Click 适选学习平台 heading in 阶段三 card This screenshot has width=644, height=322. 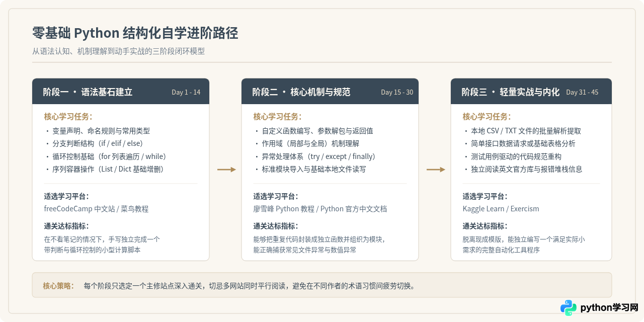(x=485, y=196)
